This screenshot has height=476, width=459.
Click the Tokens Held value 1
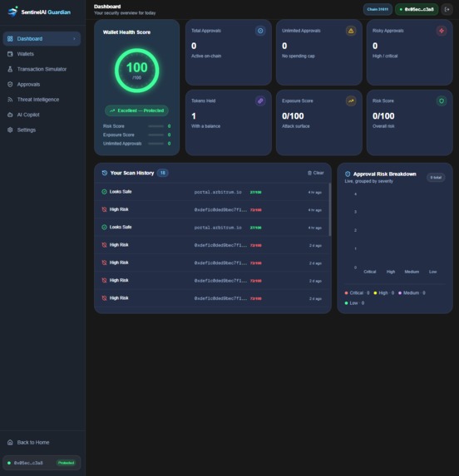click(x=194, y=116)
